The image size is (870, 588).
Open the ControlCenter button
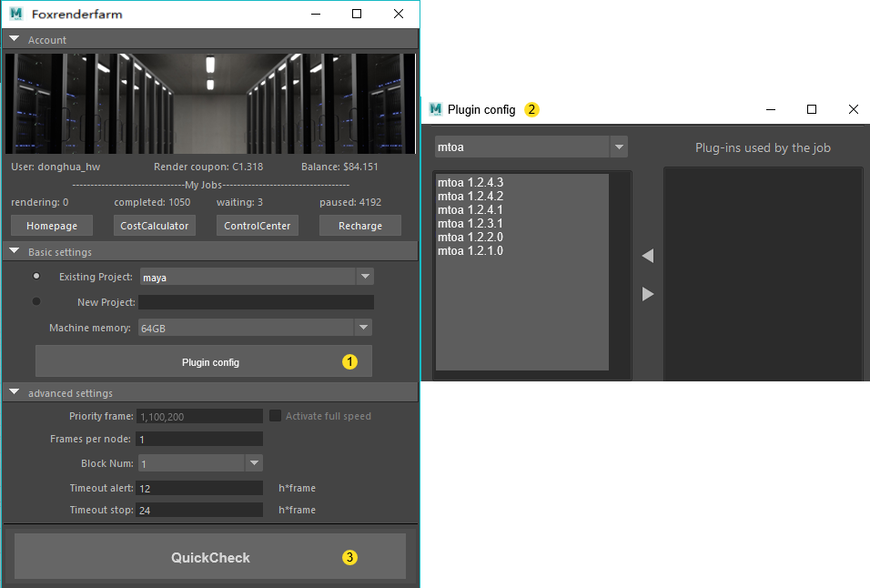[x=257, y=226]
